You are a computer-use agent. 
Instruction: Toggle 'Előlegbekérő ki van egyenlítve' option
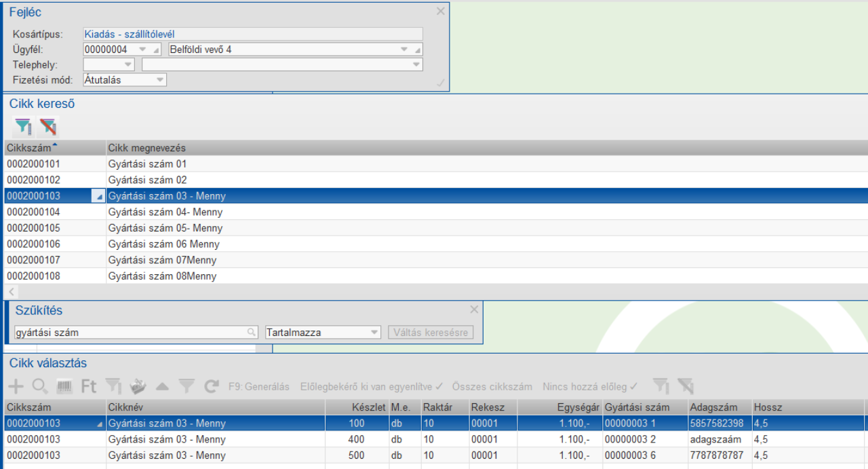click(371, 387)
